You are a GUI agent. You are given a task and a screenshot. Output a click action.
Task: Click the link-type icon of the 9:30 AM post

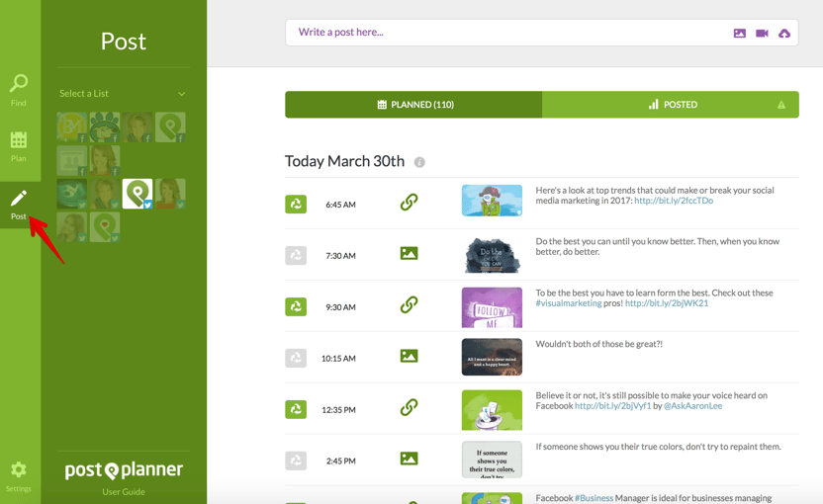point(409,304)
